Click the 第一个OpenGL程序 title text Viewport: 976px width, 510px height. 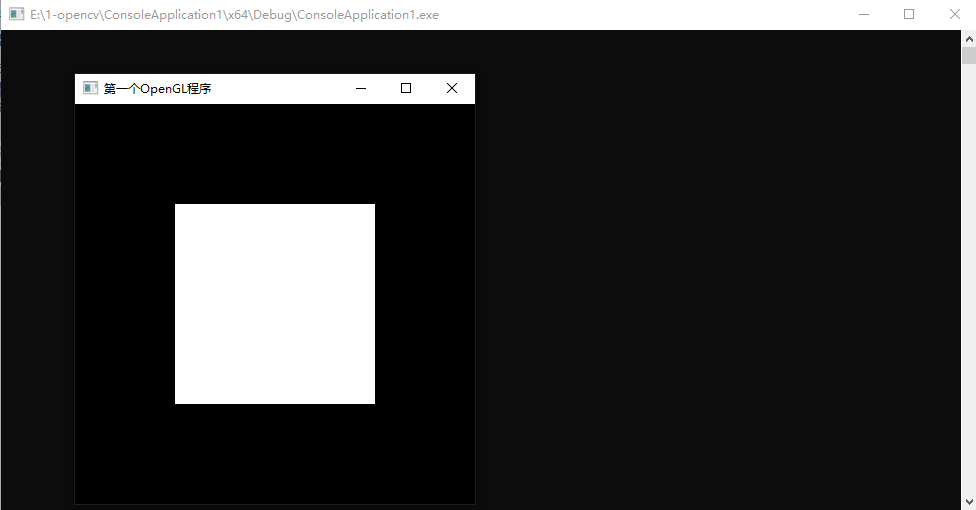(x=157, y=88)
